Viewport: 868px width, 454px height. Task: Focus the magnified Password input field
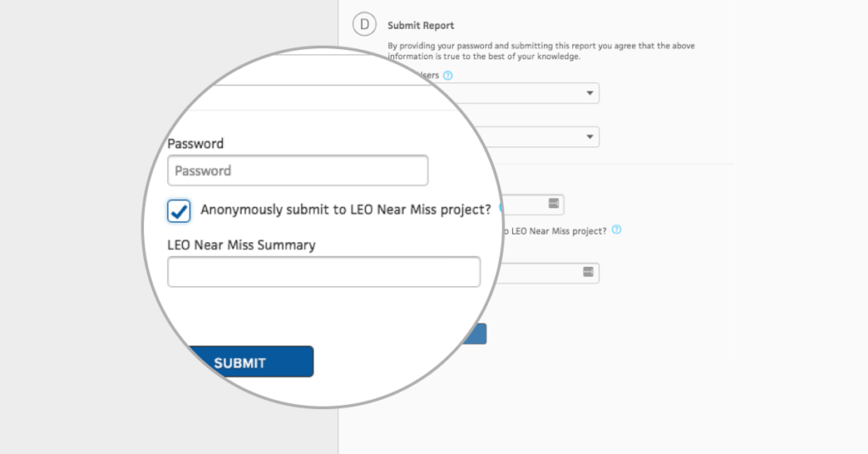click(298, 170)
